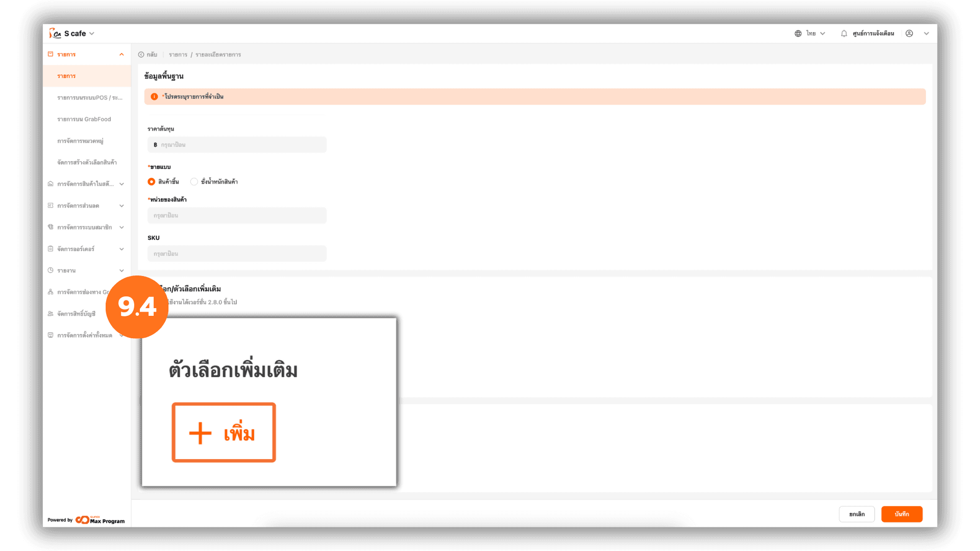Image resolution: width=980 pixels, height=551 pixels.
Task: Click the orange info icon in alert banner
Action: point(154,96)
